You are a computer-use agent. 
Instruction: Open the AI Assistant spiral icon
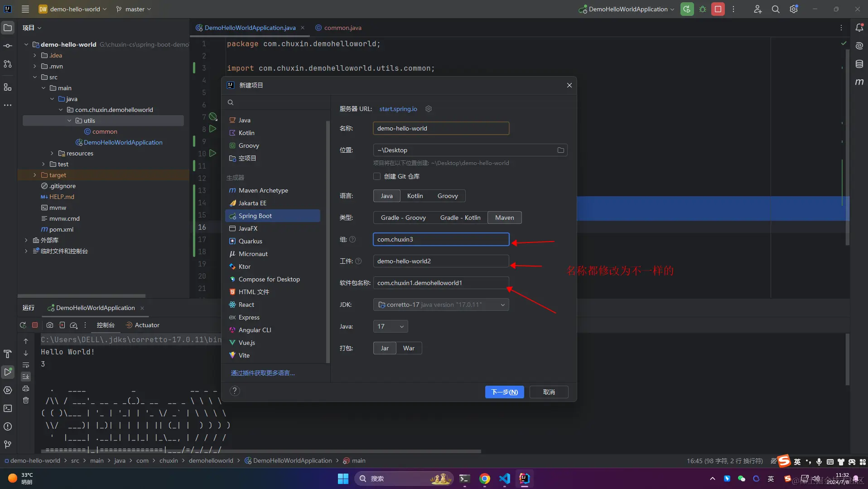pos(859,46)
